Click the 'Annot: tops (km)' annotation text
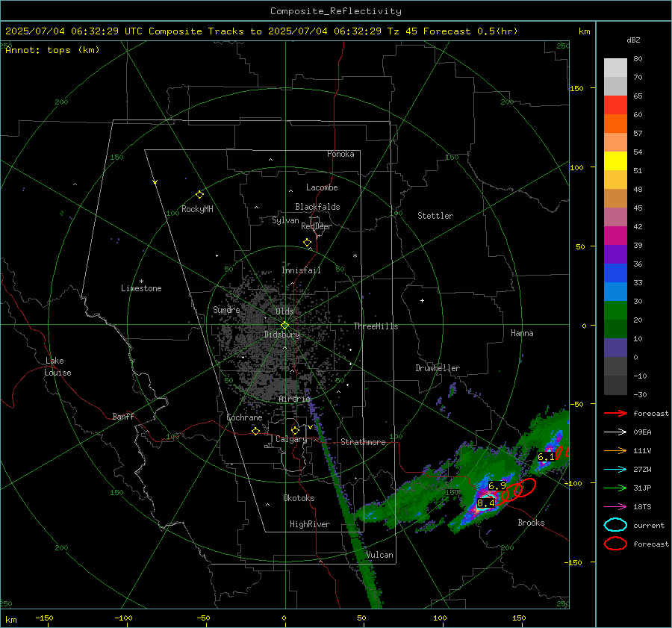The width and height of the screenshot is (672, 628). [x=52, y=50]
